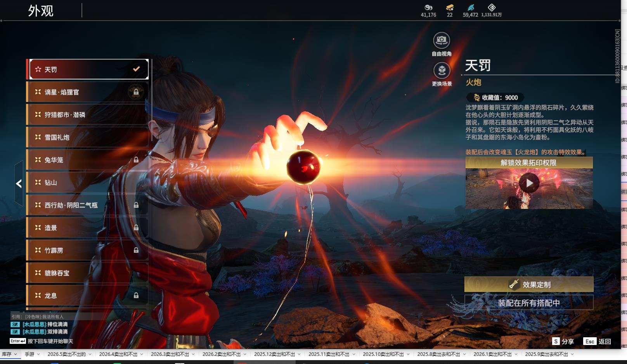Screen dimensions: 627x364
Task: Select the 造景 skin
Action: pos(88,228)
